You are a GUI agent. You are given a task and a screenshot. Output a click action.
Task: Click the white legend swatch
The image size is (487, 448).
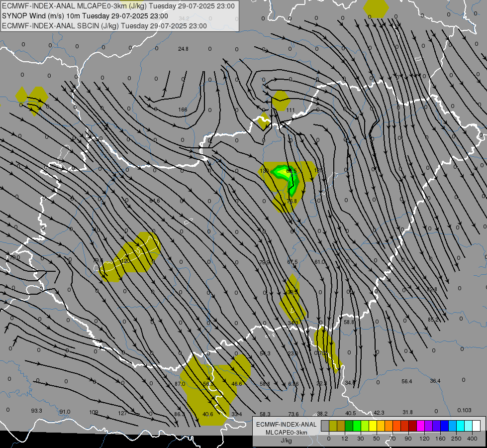(476, 426)
